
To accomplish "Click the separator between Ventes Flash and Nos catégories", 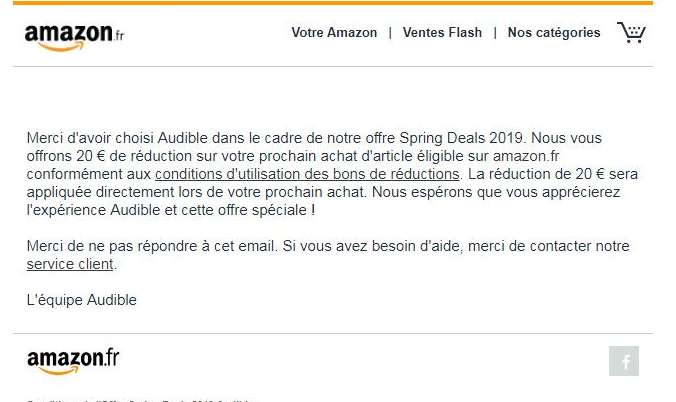I will pos(495,33).
